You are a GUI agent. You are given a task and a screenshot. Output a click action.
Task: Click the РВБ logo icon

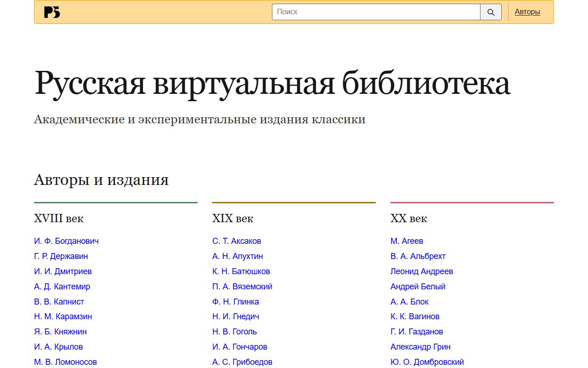tap(52, 12)
